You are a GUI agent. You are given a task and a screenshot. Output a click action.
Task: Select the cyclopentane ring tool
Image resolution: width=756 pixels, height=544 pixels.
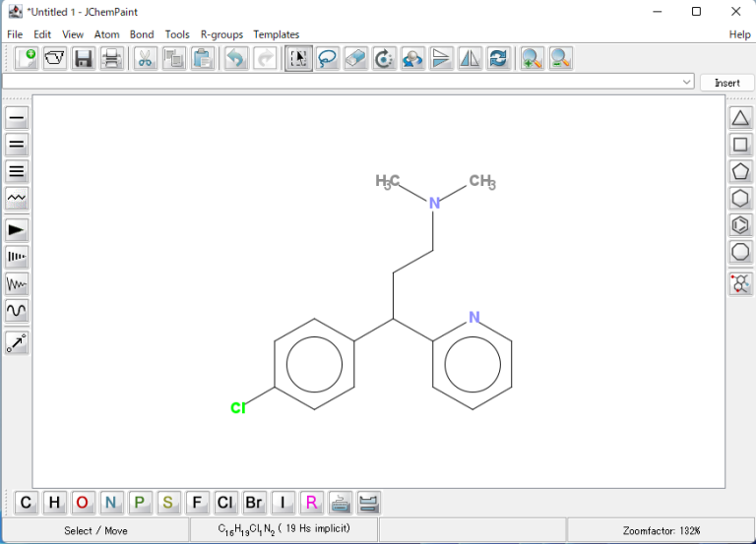pyautogui.click(x=740, y=171)
